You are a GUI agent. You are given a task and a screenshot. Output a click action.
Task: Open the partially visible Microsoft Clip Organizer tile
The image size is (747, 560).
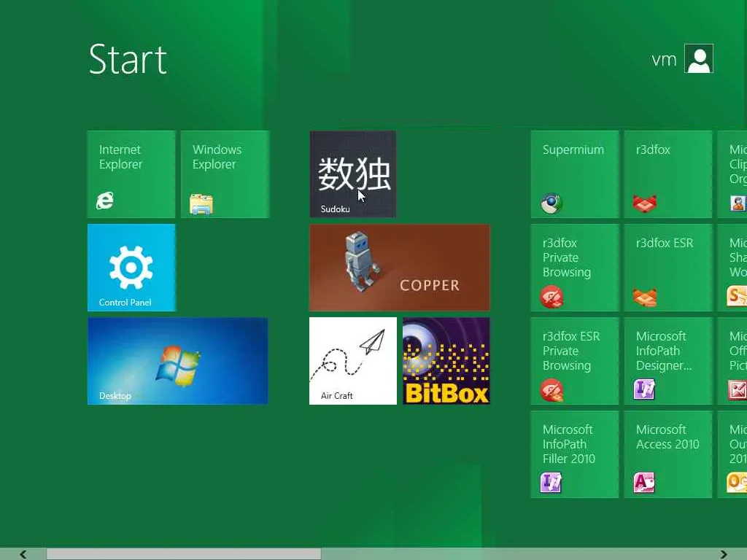click(x=732, y=174)
